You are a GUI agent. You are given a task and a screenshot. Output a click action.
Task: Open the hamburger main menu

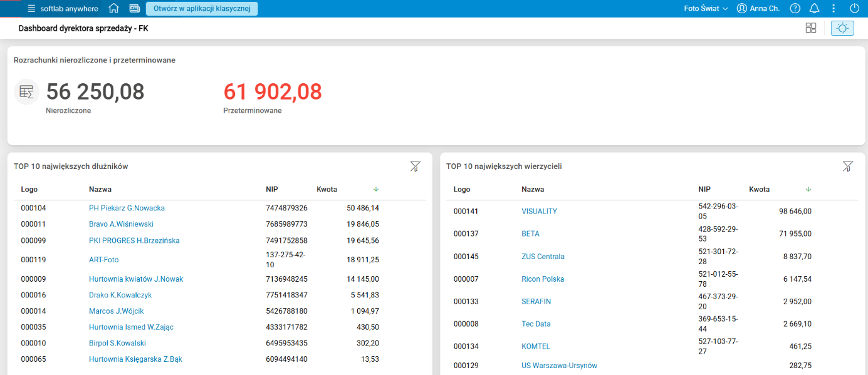pyautogui.click(x=31, y=9)
